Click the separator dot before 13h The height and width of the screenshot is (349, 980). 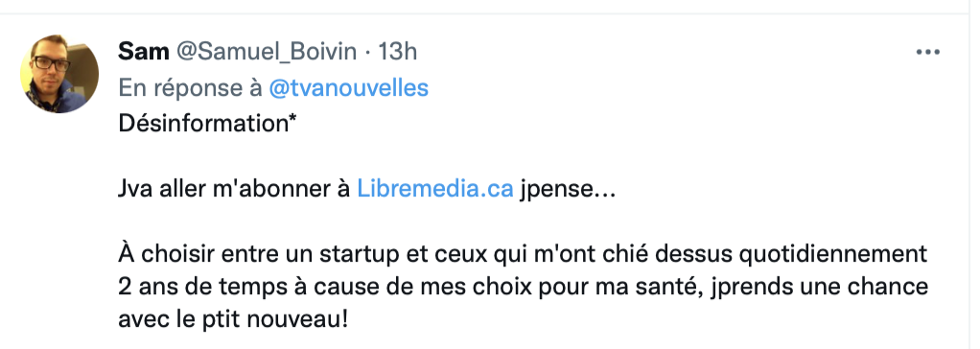pos(367,52)
